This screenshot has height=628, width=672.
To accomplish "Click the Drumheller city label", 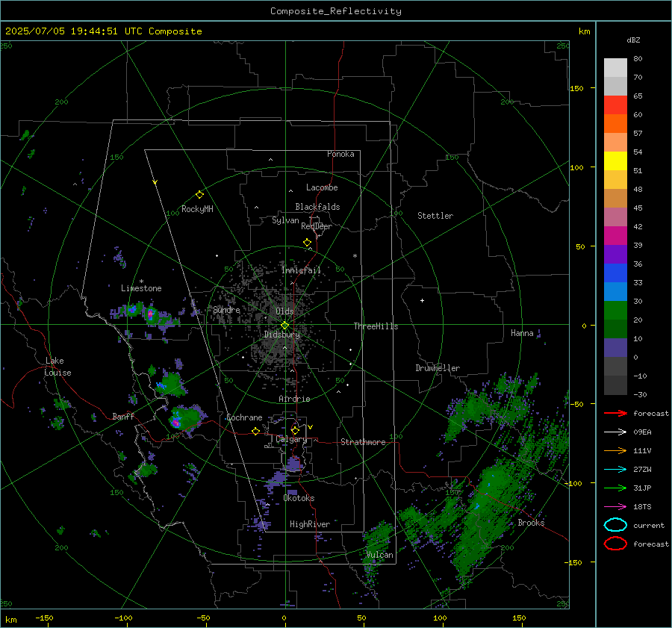I will (438, 368).
